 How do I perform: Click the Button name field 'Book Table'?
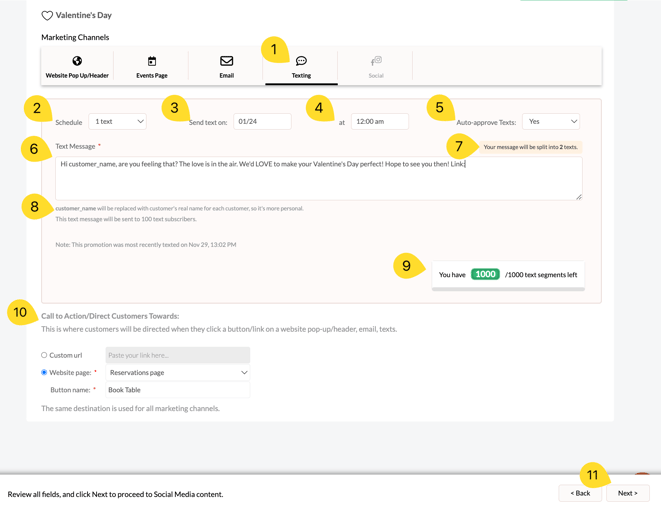(x=177, y=390)
